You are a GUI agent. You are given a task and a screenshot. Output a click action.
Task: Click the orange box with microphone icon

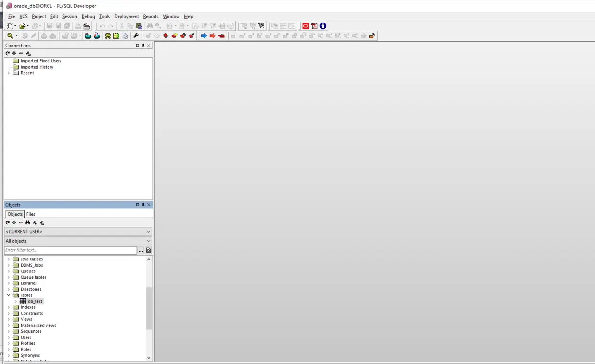[x=372, y=35]
